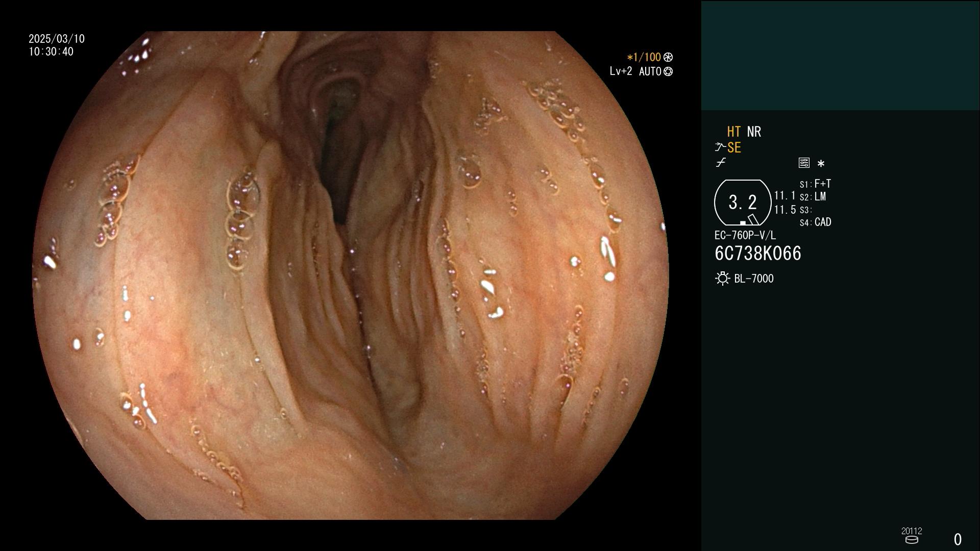
Task: Click the image counter 0
Action: pos(958,539)
